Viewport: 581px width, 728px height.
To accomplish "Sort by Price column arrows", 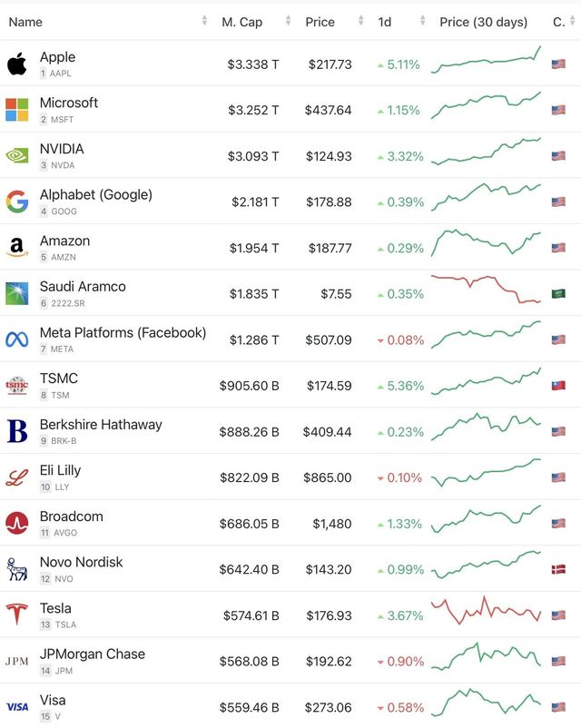I will [360, 21].
